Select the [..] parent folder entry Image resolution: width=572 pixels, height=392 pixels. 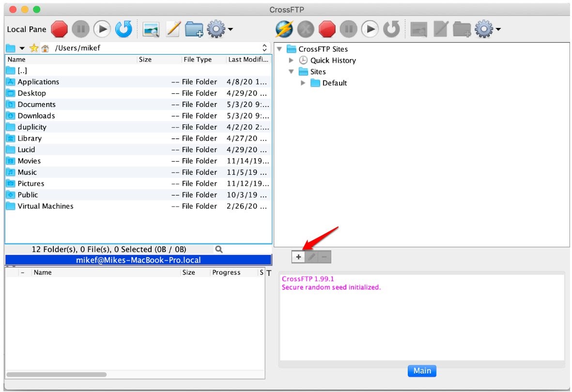138,70
